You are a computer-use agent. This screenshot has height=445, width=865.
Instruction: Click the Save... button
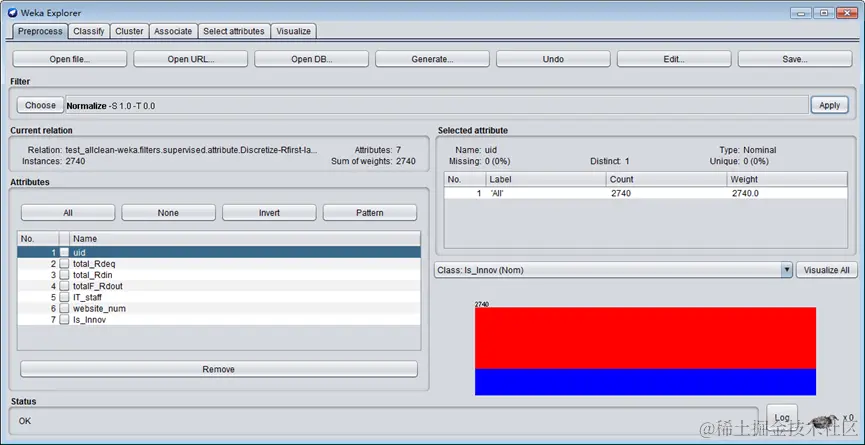coord(795,59)
